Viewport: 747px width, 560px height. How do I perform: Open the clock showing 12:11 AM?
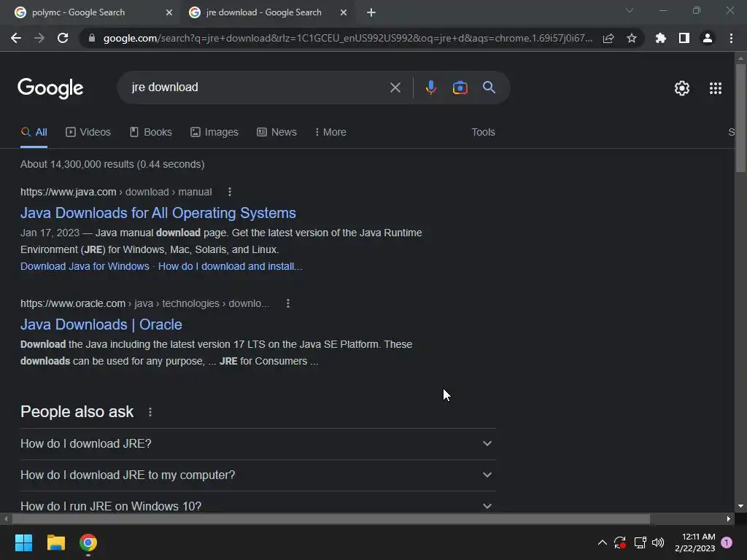tap(694, 542)
